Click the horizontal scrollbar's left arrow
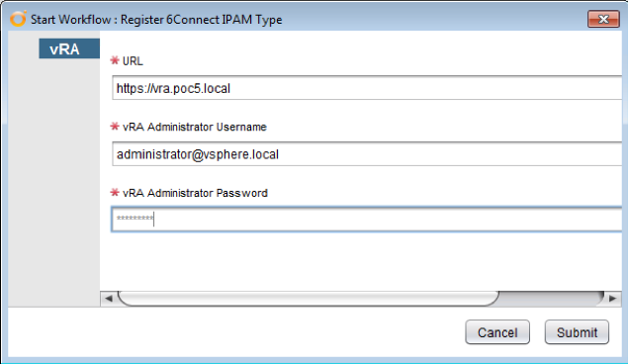Screen dimensions: 628x364 tap(109, 299)
